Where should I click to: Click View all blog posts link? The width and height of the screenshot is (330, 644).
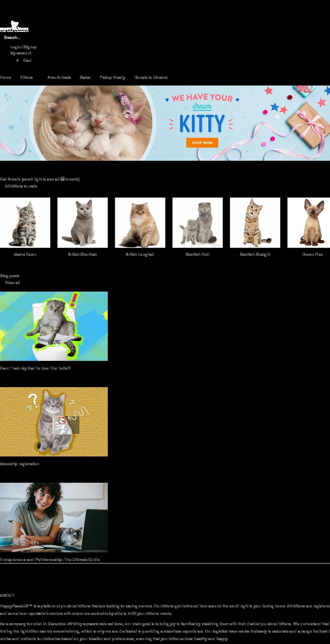pyautogui.click(x=12, y=283)
